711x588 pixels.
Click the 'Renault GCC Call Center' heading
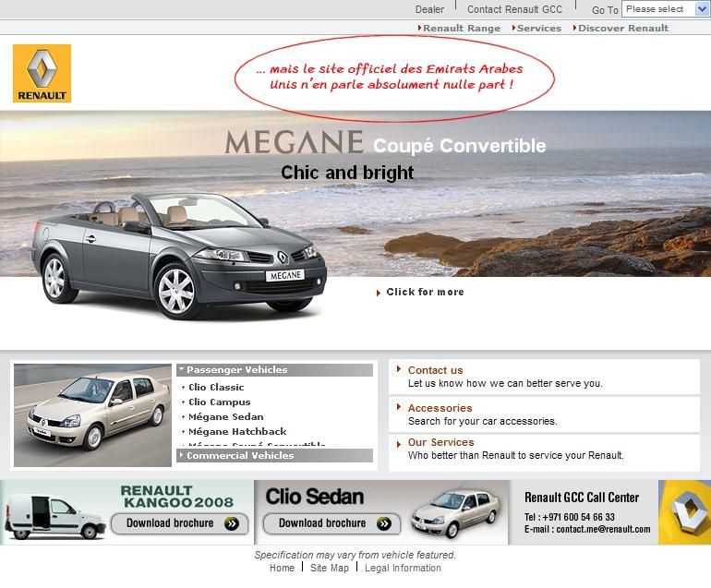582,498
